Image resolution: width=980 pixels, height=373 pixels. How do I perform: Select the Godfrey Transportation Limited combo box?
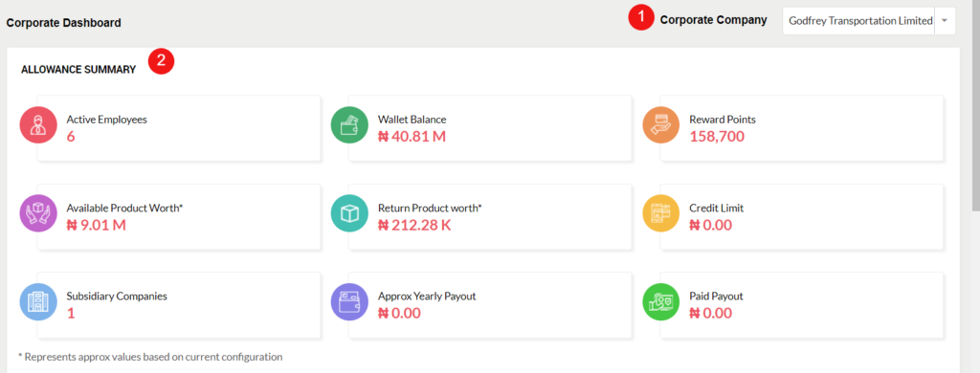point(869,21)
